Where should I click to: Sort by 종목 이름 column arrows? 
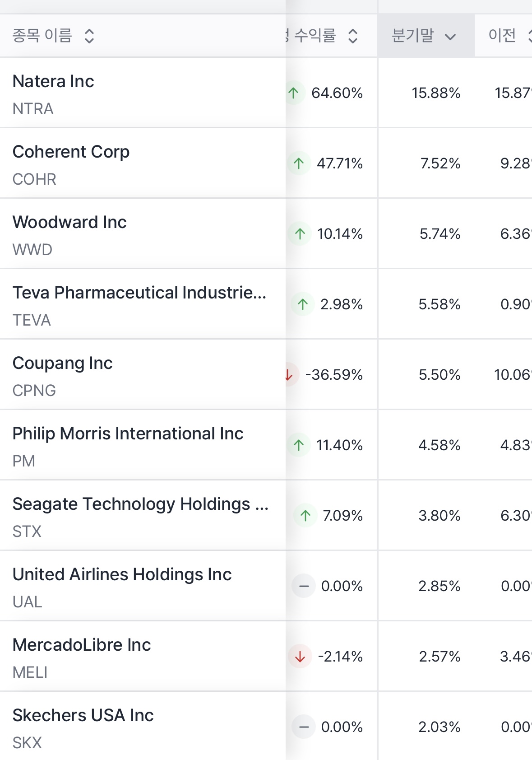pyautogui.click(x=89, y=36)
